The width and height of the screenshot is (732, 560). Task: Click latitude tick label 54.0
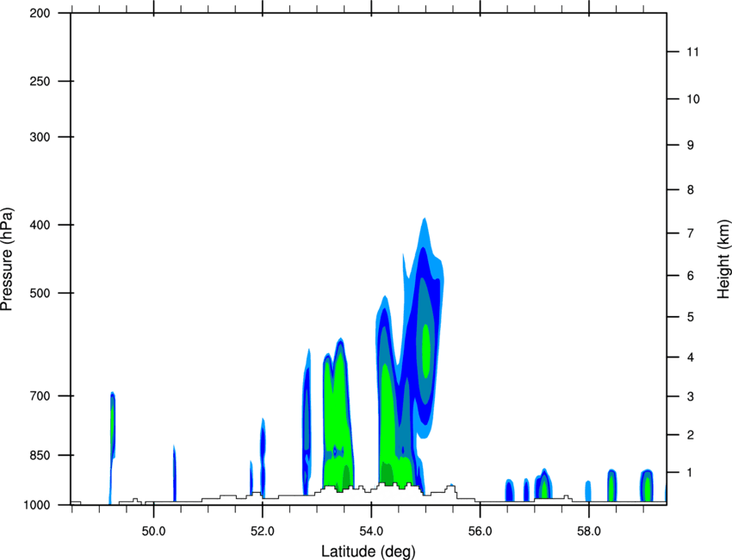371,532
